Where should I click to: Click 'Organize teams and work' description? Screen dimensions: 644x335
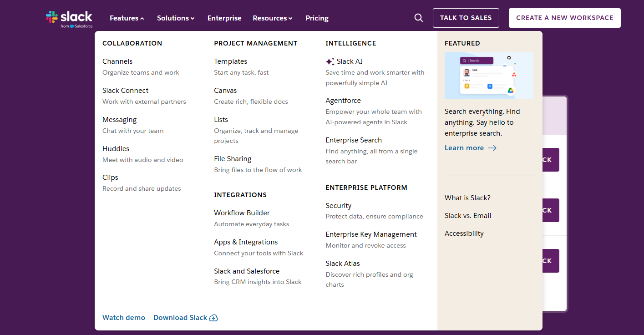click(x=141, y=73)
